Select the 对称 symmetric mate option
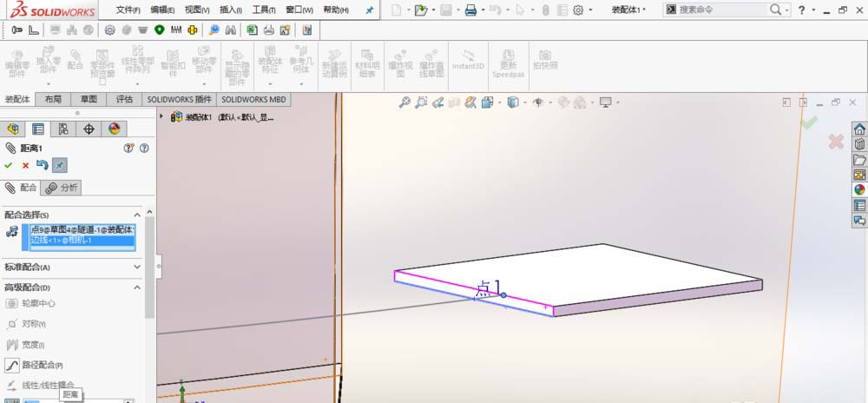 (x=26, y=324)
